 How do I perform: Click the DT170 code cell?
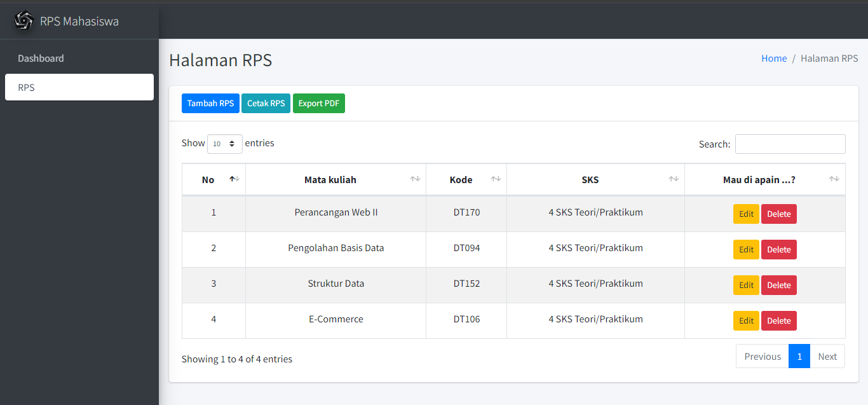coord(466,212)
